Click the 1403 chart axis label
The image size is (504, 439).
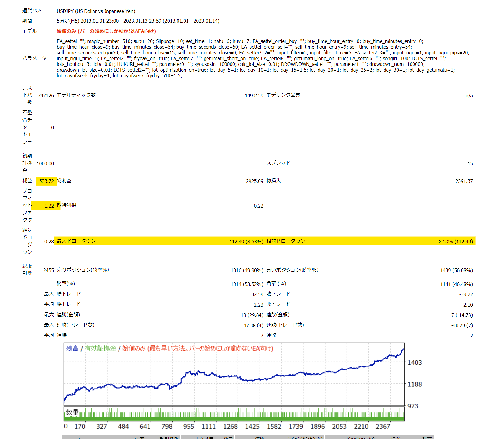(415, 363)
